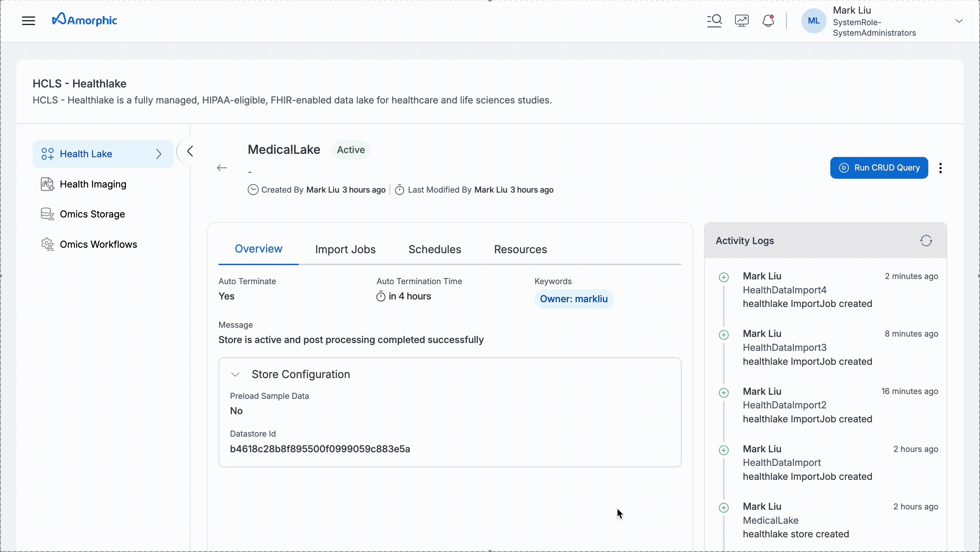The height and width of the screenshot is (552, 980).
Task: Expand the Mark Liu user dropdown
Action: (x=959, y=21)
